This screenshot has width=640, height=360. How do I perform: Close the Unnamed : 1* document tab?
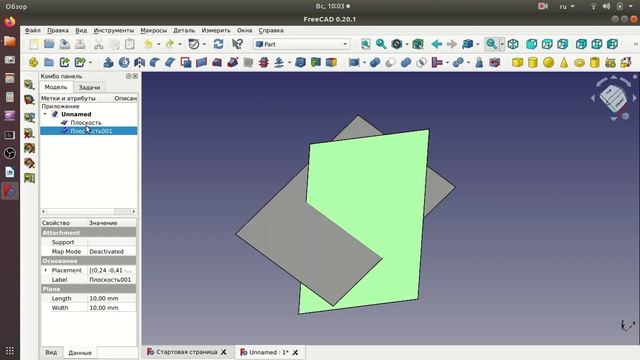click(x=295, y=352)
